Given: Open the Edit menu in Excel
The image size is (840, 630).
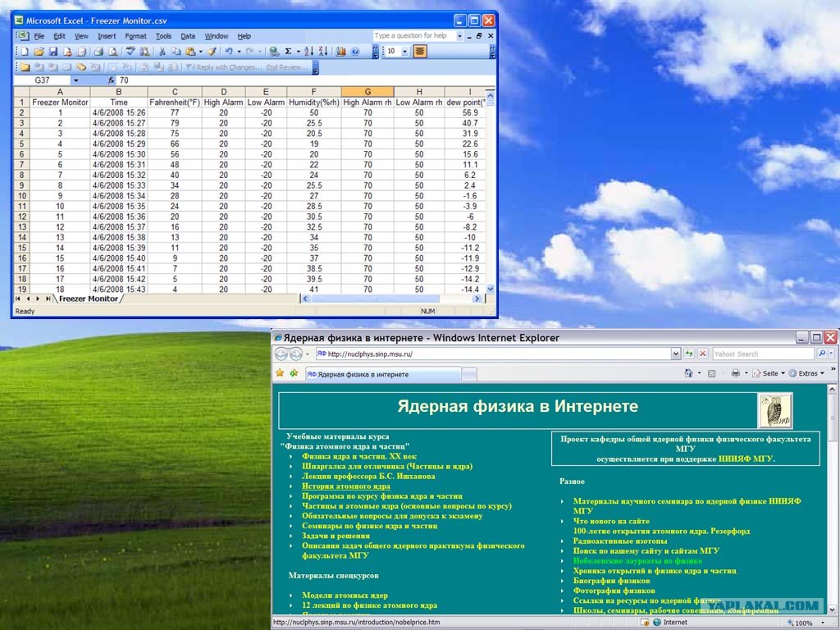Looking at the screenshot, I should tap(59, 36).
